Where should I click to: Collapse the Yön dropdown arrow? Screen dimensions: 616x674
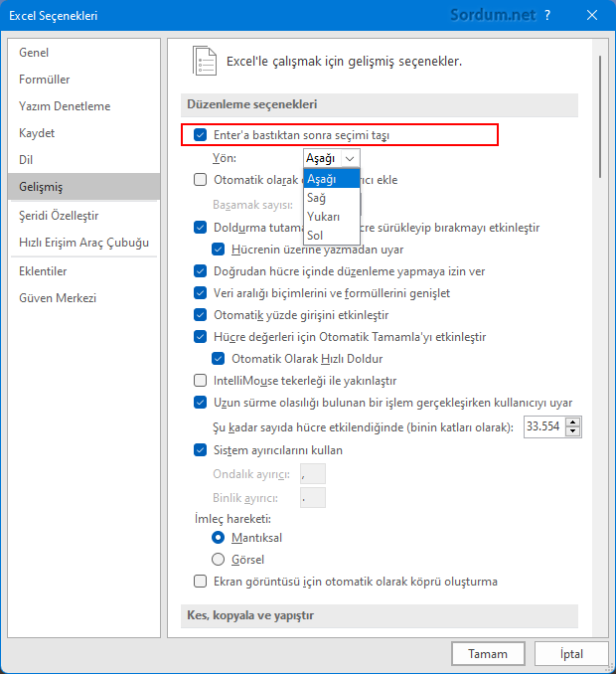(x=350, y=159)
